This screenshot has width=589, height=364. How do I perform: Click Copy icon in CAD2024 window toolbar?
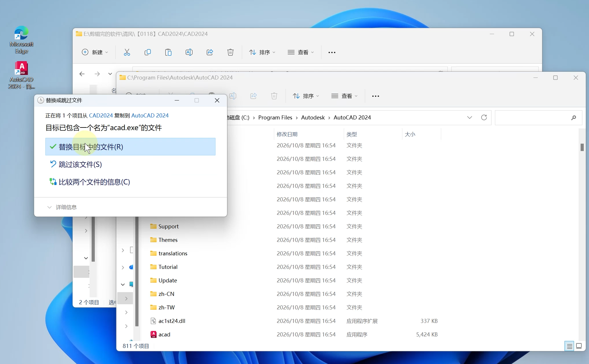(x=147, y=52)
